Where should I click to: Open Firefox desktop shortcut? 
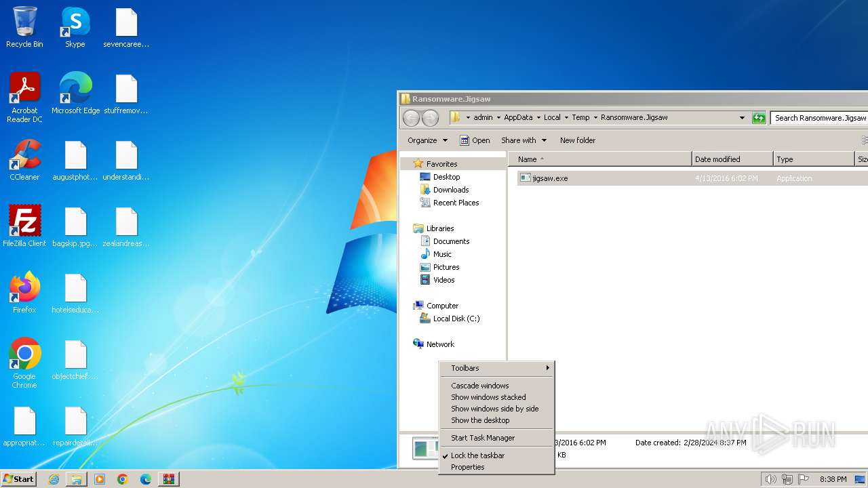24,292
